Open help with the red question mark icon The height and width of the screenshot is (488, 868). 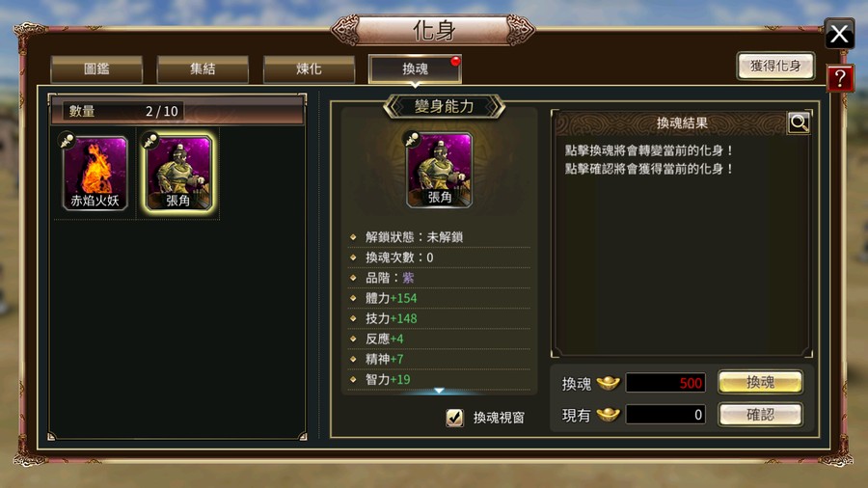[840, 78]
